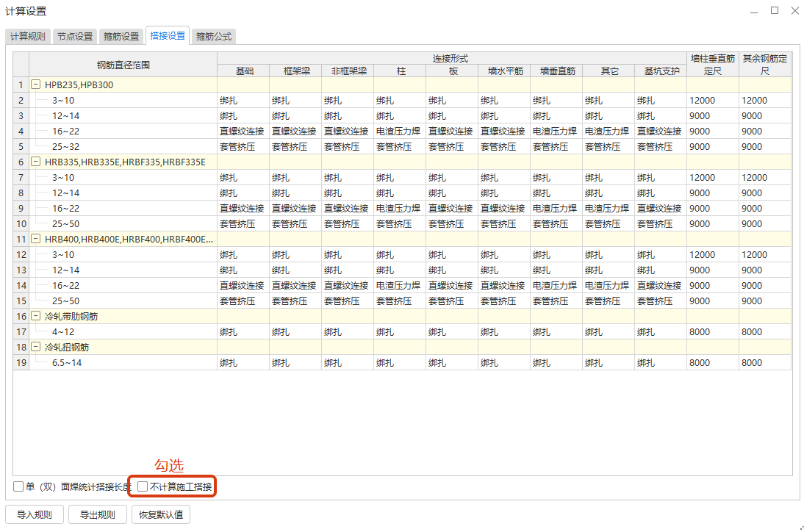Image resolution: width=804 pixels, height=532 pixels.
Task: Open the 节点设置 tab
Action: [x=75, y=36]
